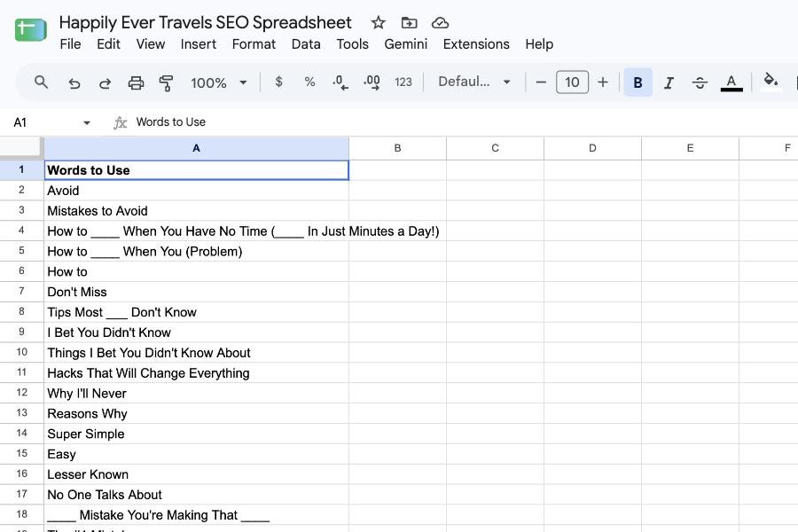Open the fill color picker
798x532 pixels.
[x=771, y=82]
